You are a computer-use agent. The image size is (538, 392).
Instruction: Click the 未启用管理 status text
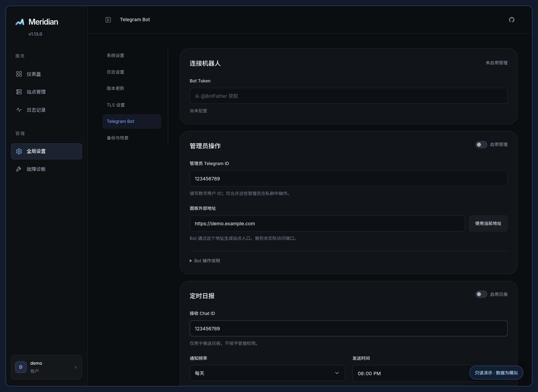pyautogui.click(x=497, y=63)
